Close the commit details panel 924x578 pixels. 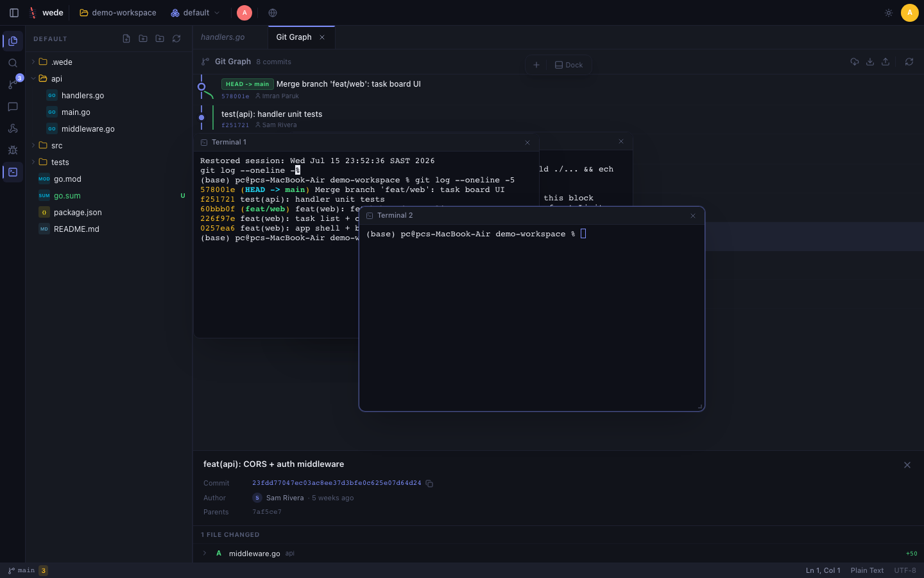pos(907,465)
